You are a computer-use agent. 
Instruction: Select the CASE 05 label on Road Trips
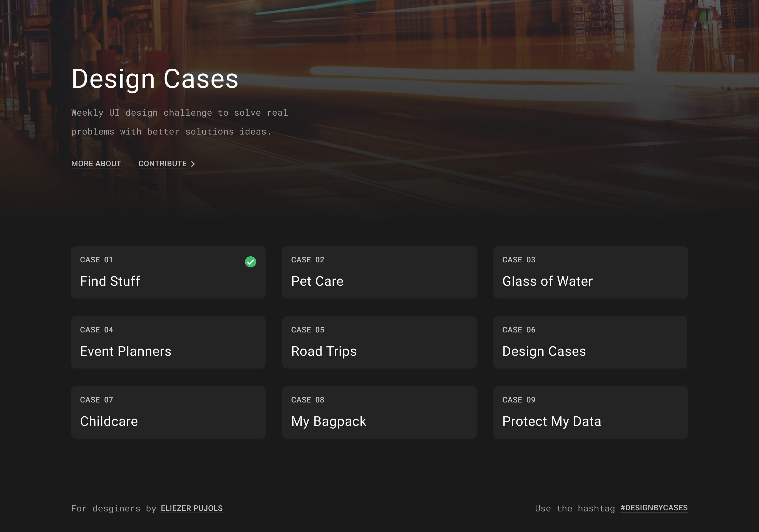coord(308,330)
